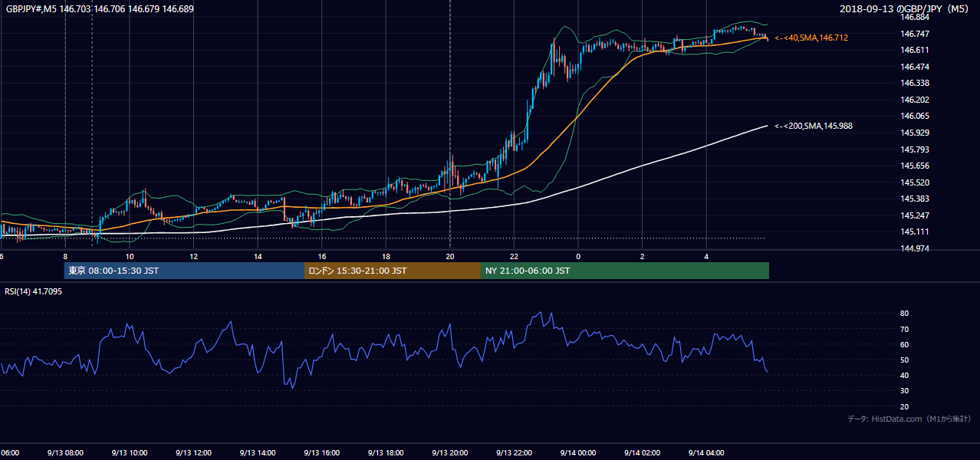Click hour label 14 under price chart

pyautogui.click(x=258, y=257)
